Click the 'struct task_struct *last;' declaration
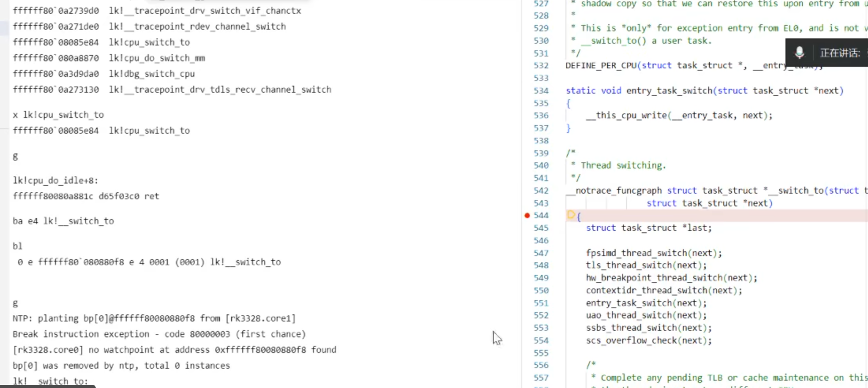The image size is (868, 388). 649,228
